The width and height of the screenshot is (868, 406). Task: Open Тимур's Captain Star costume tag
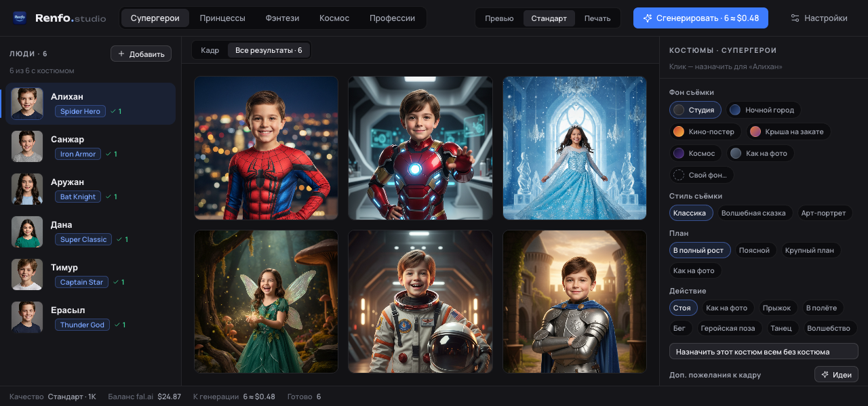click(x=81, y=282)
